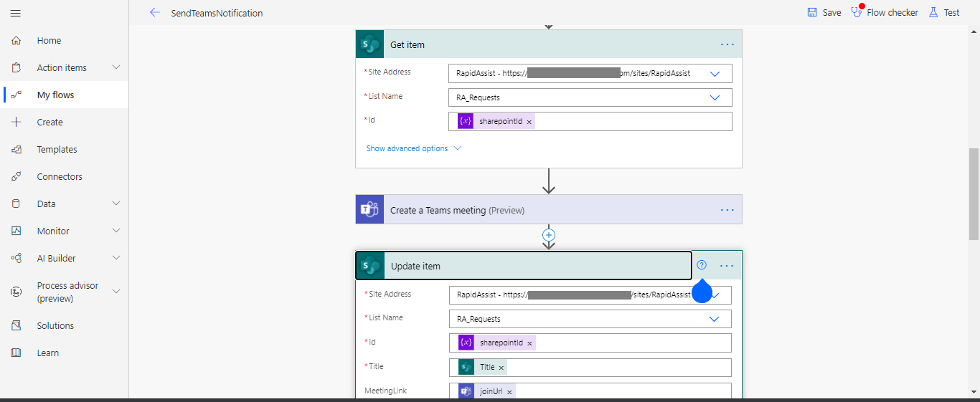Click the Learn book icon

tap(17, 353)
